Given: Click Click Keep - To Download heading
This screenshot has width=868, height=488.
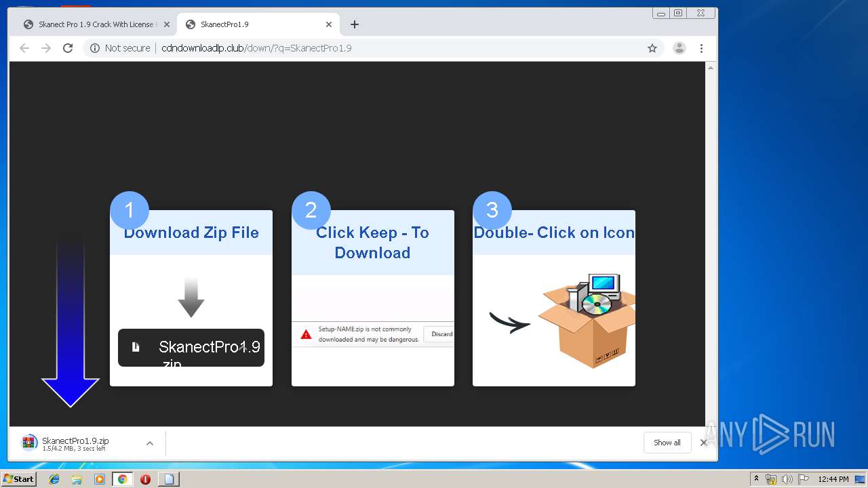Looking at the screenshot, I should click(372, 243).
